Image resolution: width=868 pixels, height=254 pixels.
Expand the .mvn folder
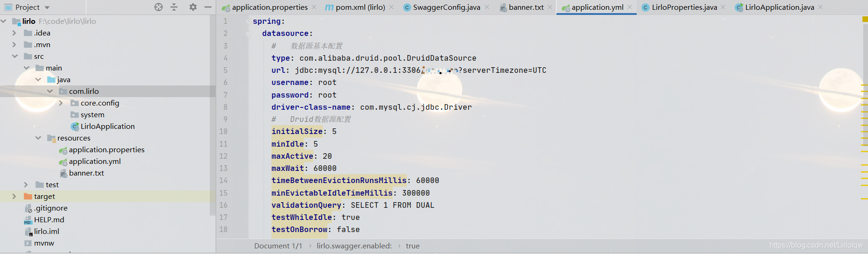[x=14, y=44]
